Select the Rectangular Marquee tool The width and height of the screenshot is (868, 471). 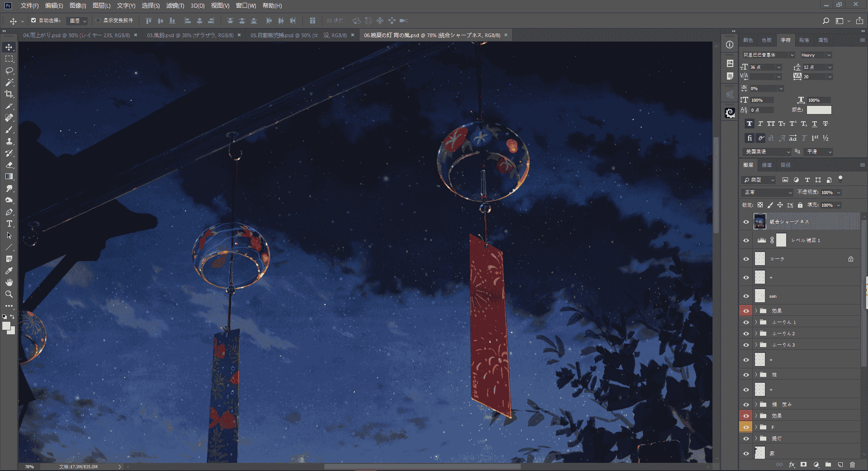(9, 59)
